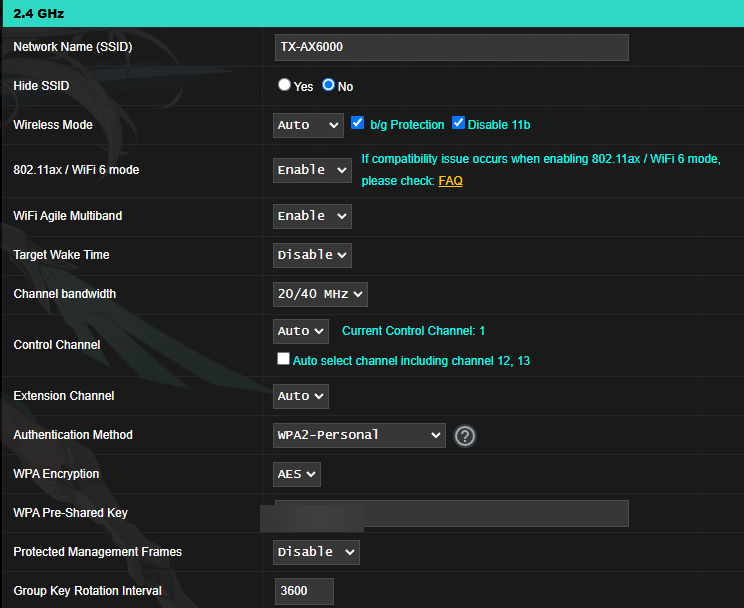
Task: Open the Target Wake Time dropdown
Action: 312,255
